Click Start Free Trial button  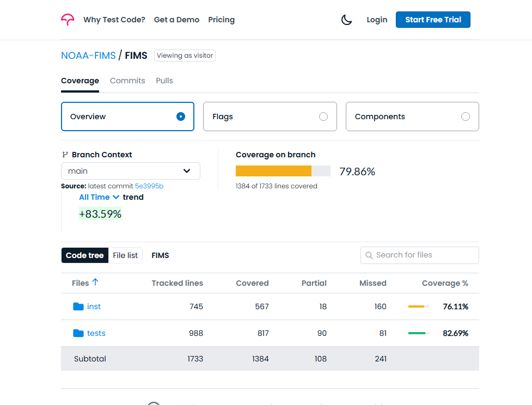[433, 20]
